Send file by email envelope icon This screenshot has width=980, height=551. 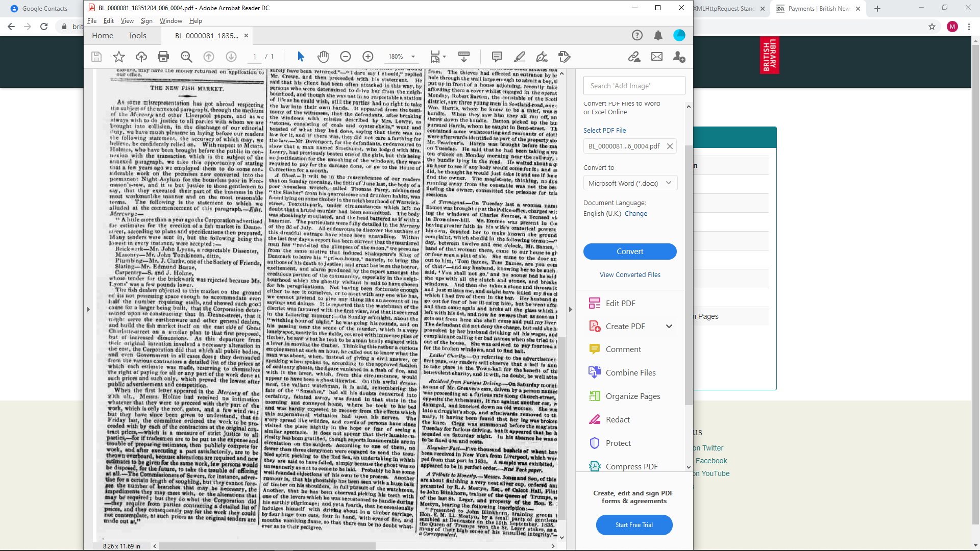click(x=657, y=57)
